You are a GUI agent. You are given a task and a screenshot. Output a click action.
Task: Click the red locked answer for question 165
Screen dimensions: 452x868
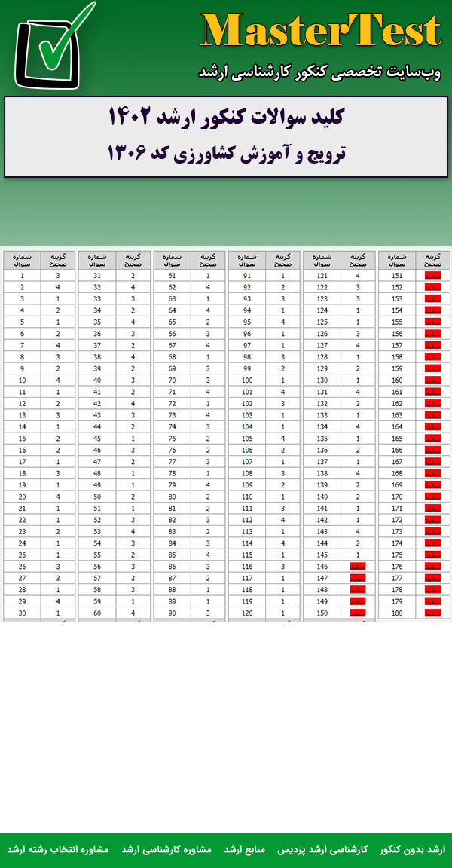(x=432, y=439)
